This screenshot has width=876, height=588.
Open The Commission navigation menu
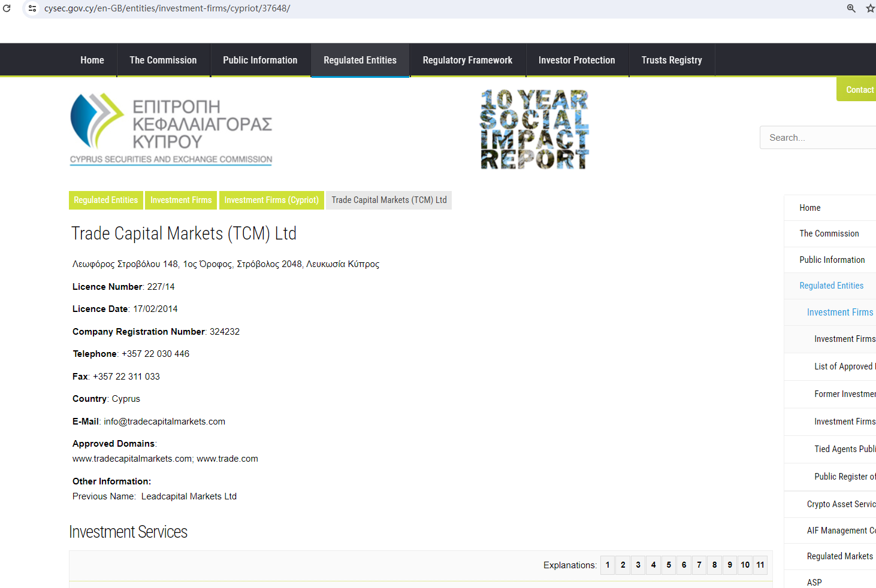point(163,60)
